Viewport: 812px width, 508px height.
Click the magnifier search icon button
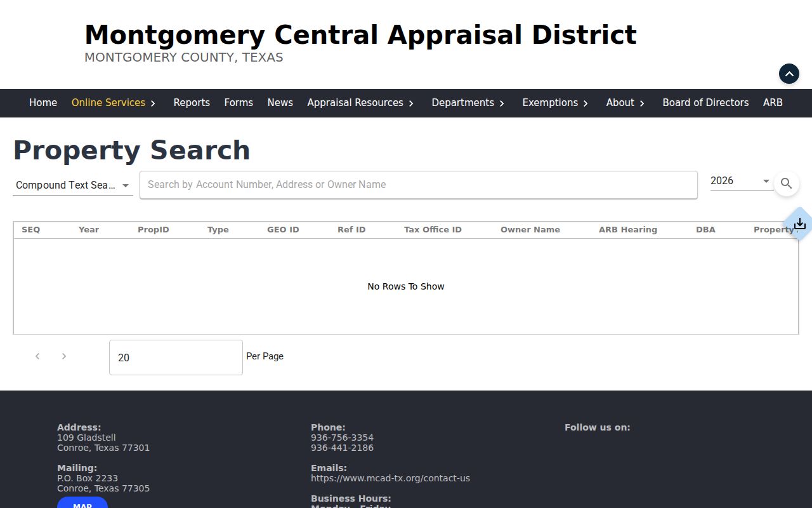[x=786, y=184]
